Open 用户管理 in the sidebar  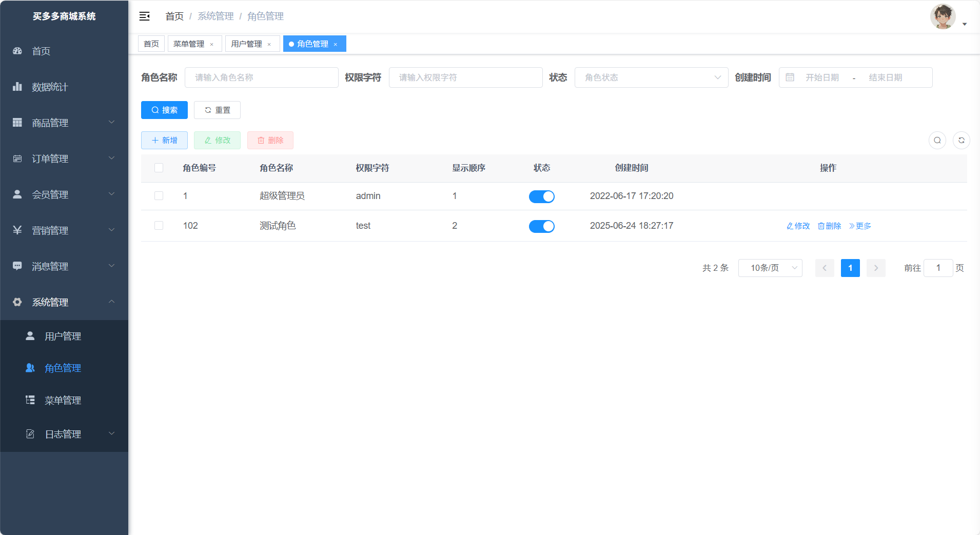[63, 336]
